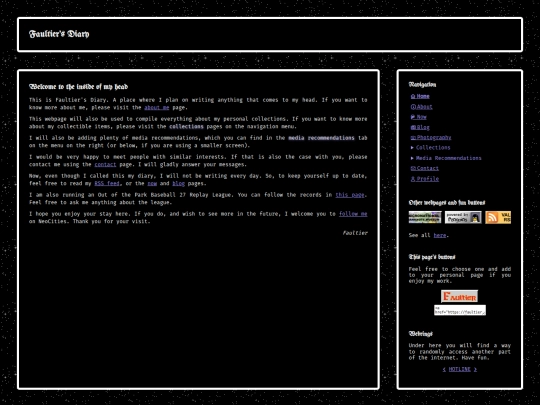
Task: Go to the Profile navigation link
Action: 425,179
